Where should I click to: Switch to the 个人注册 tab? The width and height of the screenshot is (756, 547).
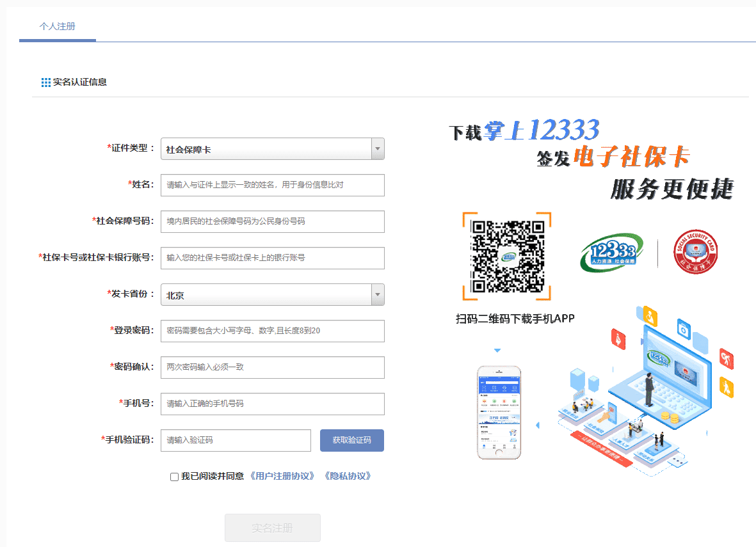click(58, 27)
